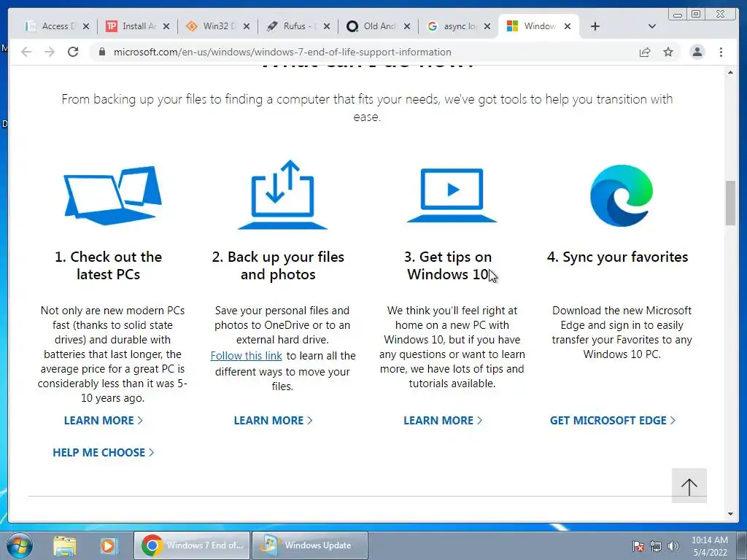Image resolution: width=747 pixels, height=560 pixels.
Task: Click the scrollbar down arrow
Action: click(730, 514)
